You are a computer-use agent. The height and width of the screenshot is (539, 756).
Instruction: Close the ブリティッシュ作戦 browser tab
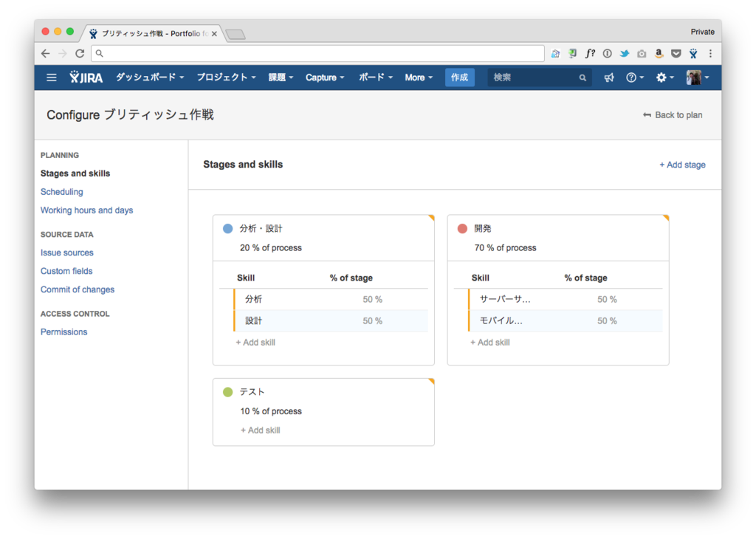[x=214, y=34]
